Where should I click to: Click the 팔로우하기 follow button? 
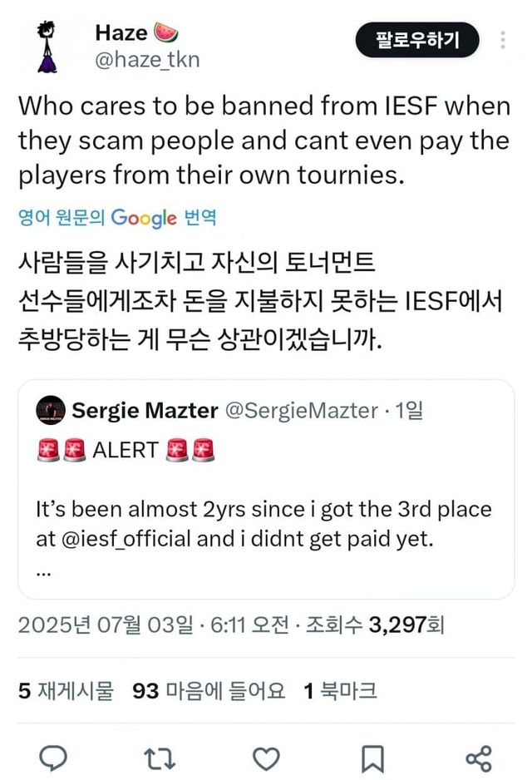pos(417,39)
